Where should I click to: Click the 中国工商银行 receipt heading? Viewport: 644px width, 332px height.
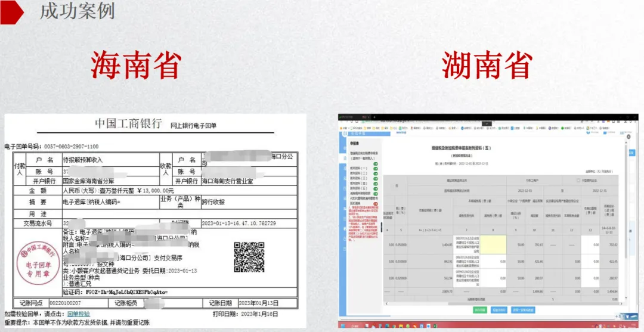pos(128,124)
